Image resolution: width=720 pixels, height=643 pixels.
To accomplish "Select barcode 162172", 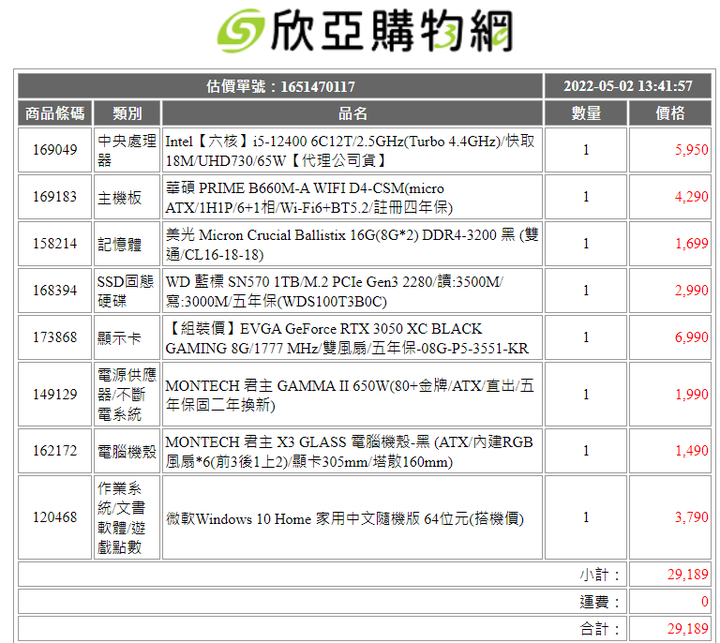I will [55, 451].
